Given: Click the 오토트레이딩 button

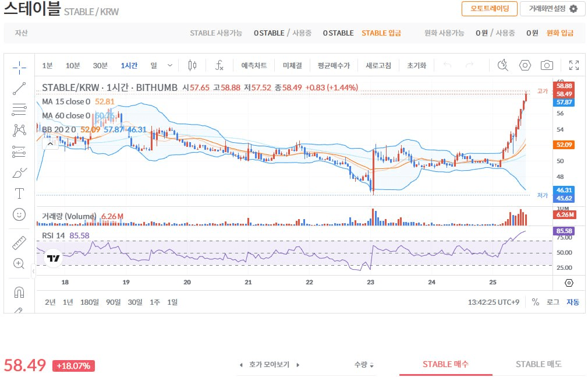Looking at the screenshot, I should (x=490, y=9).
